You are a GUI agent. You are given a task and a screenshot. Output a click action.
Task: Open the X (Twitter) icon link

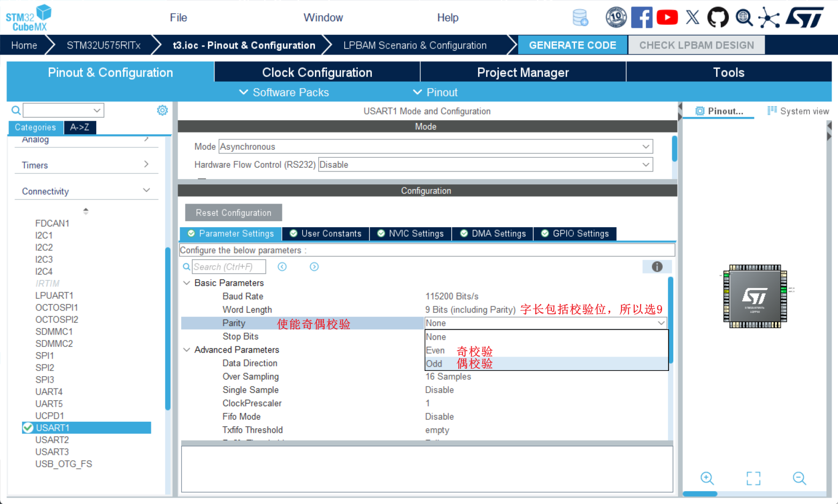coord(693,18)
